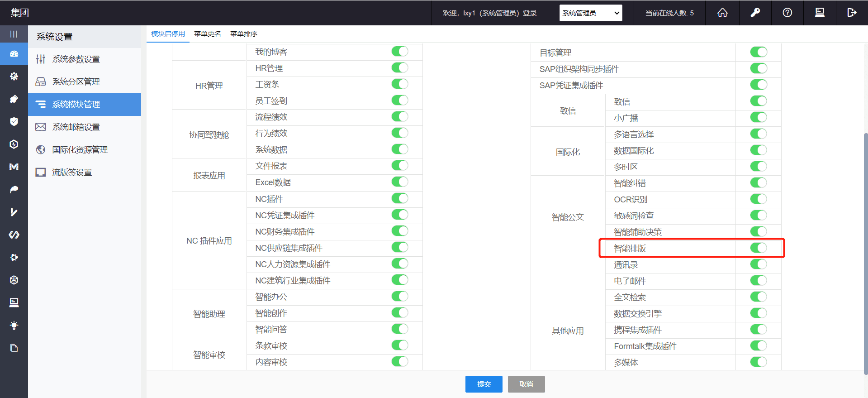The image size is (868, 398).
Task: Click the plug icon in dark sidebar
Action: pos(14,99)
